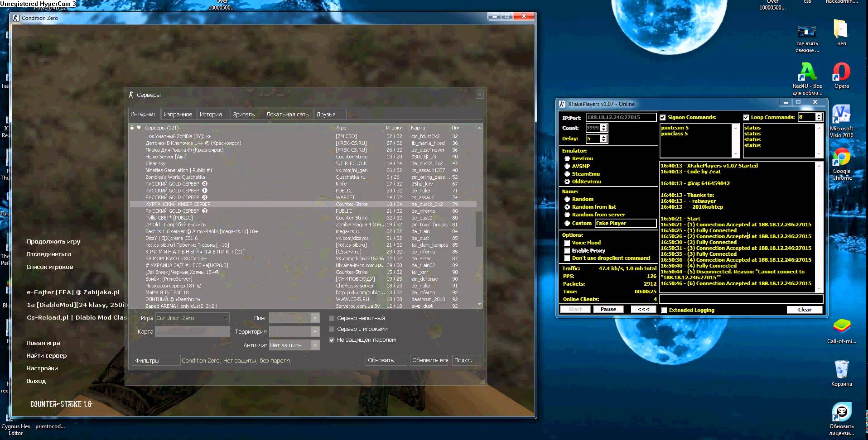868x440 pixels.
Task: Click the Signon Commands box scrollbar
Action: pyautogui.click(x=735, y=140)
